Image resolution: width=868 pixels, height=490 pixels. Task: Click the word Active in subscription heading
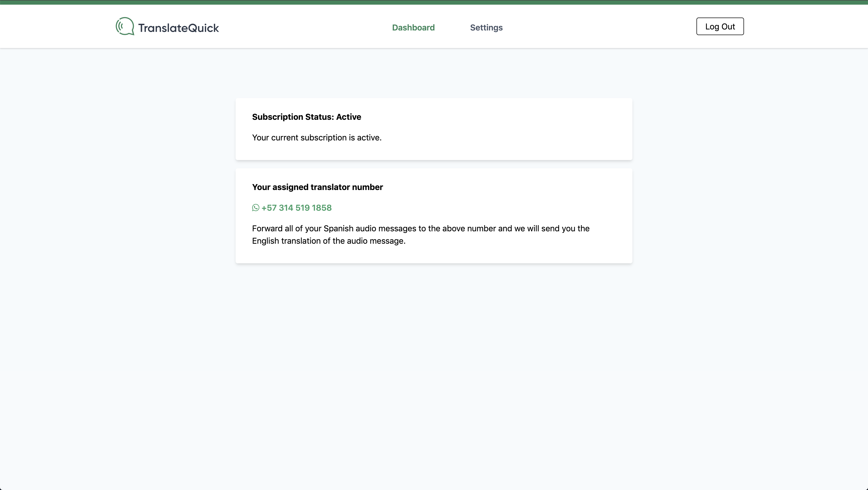coord(348,117)
